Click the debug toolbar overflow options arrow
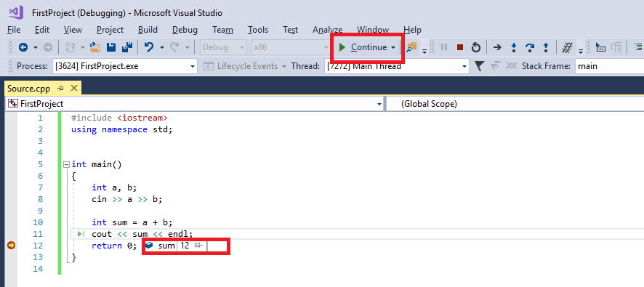 [580, 51]
